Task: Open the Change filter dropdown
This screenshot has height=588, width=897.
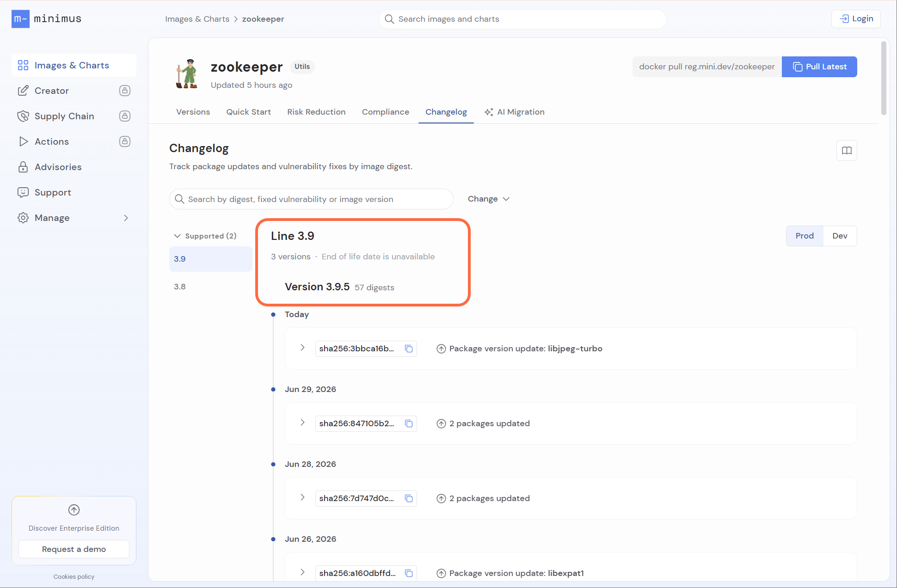Action: pyautogui.click(x=488, y=199)
